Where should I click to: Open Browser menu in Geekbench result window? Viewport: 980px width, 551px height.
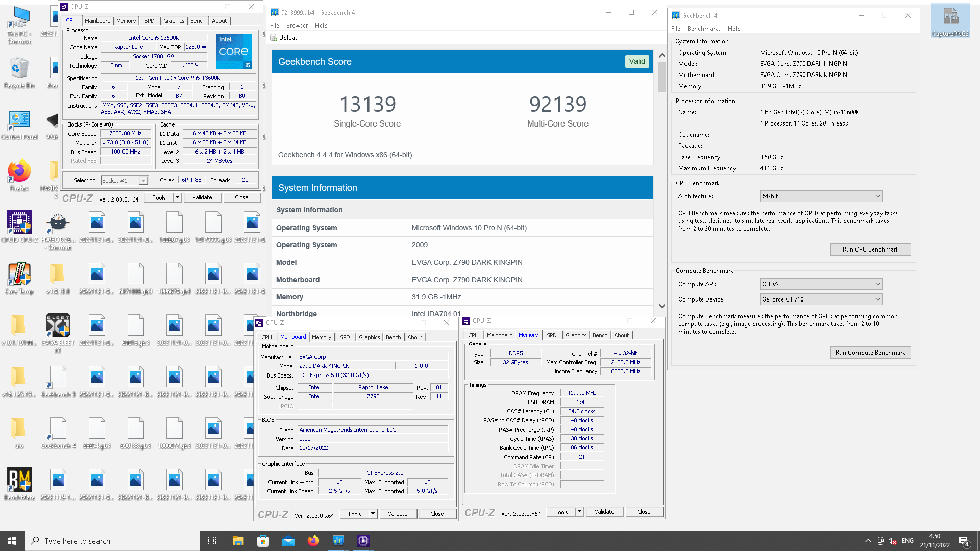coord(297,26)
